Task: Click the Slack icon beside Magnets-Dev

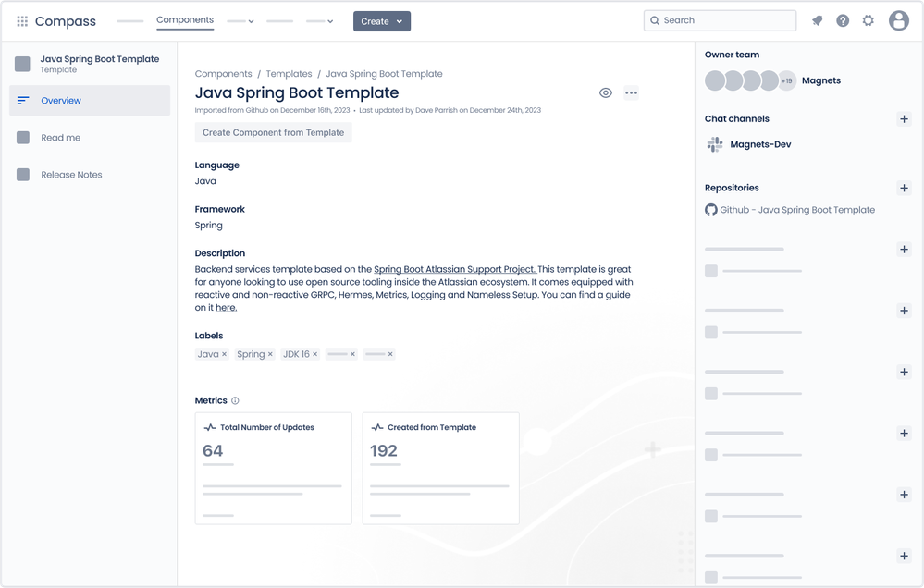Action: [715, 144]
